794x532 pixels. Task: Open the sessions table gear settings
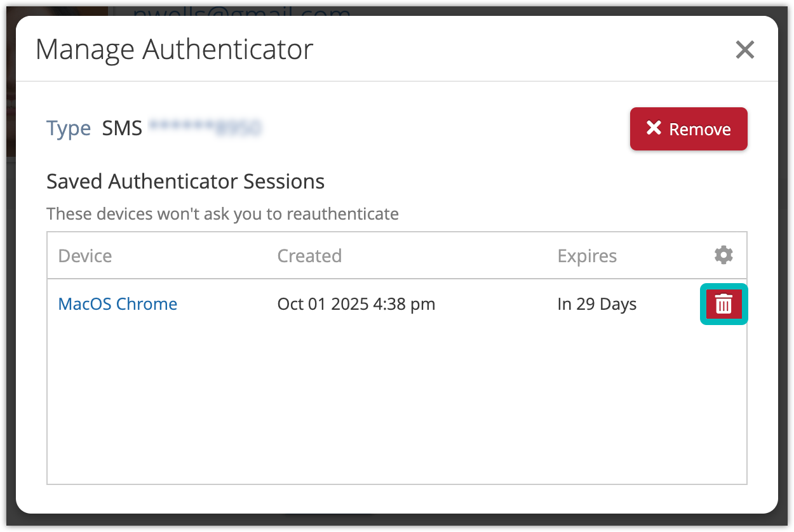723,255
